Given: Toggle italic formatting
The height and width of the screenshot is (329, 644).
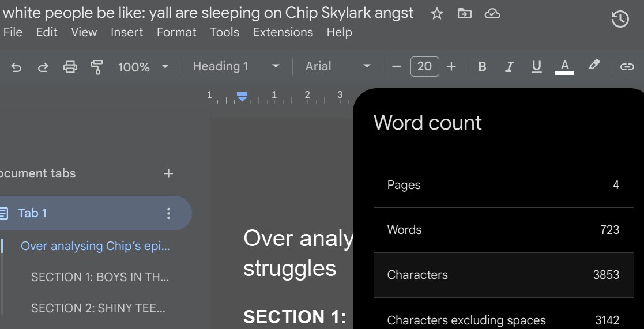Looking at the screenshot, I should click(509, 66).
